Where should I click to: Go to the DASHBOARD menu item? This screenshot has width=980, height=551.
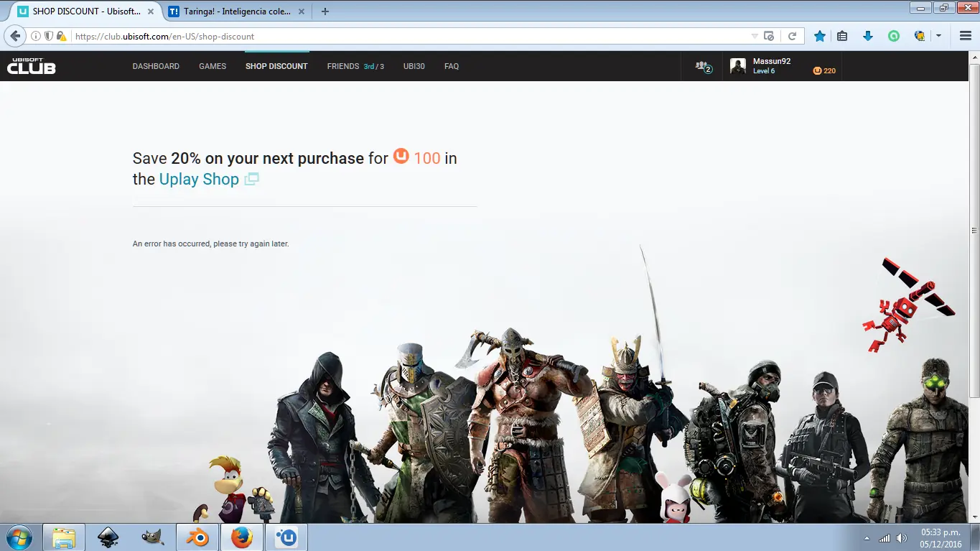(x=156, y=66)
